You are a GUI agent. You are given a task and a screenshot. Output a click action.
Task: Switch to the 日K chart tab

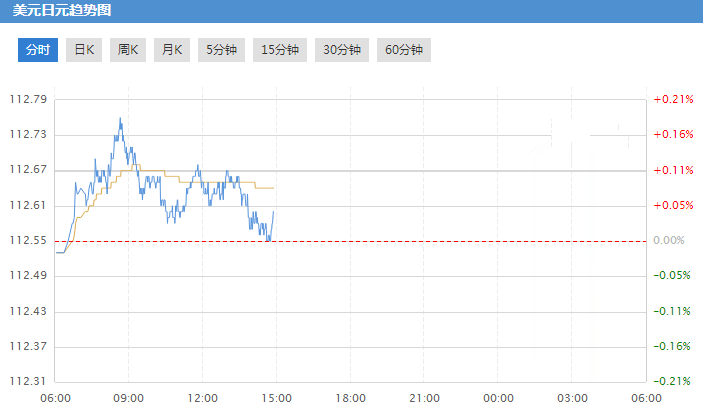click(x=83, y=50)
